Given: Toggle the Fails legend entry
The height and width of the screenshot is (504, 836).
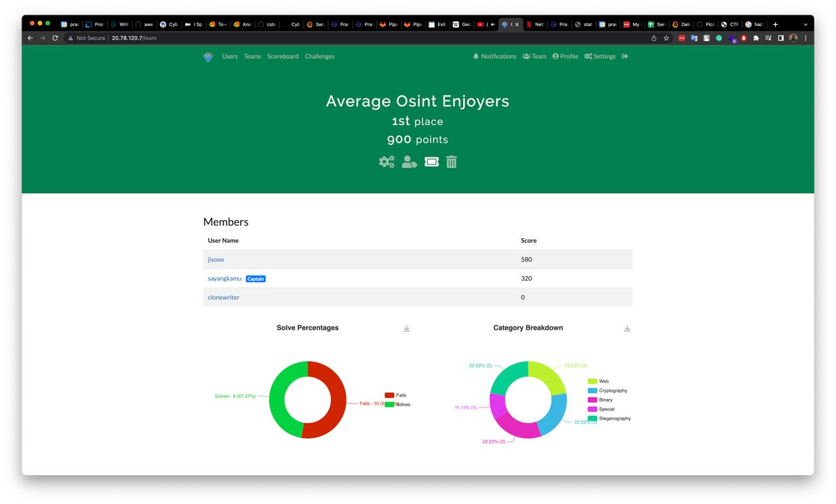Looking at the screenshot, I should tap(395, 395).
